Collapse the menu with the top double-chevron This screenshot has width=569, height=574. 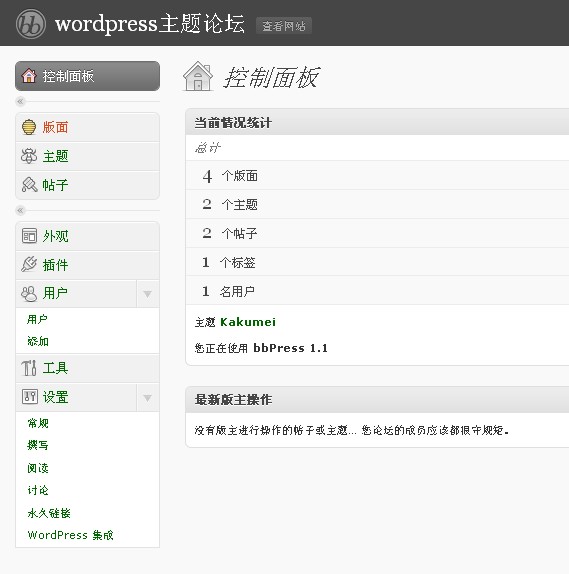coord(21,101)
